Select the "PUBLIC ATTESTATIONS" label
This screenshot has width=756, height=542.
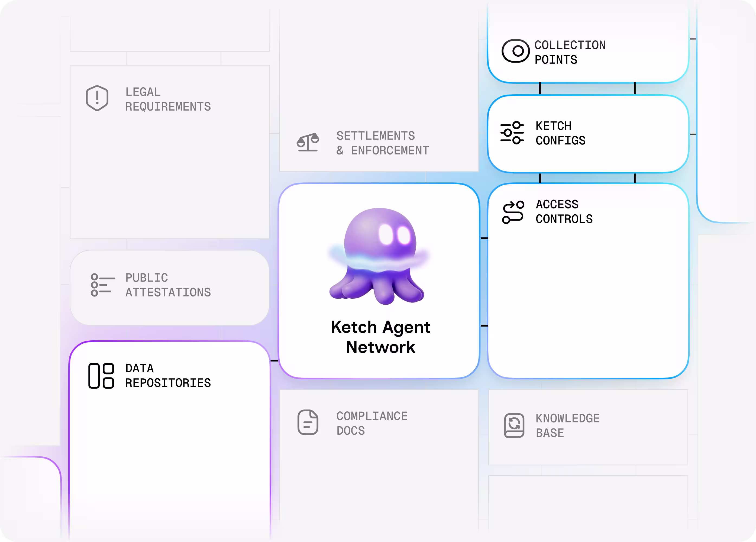tap(168, 285)
